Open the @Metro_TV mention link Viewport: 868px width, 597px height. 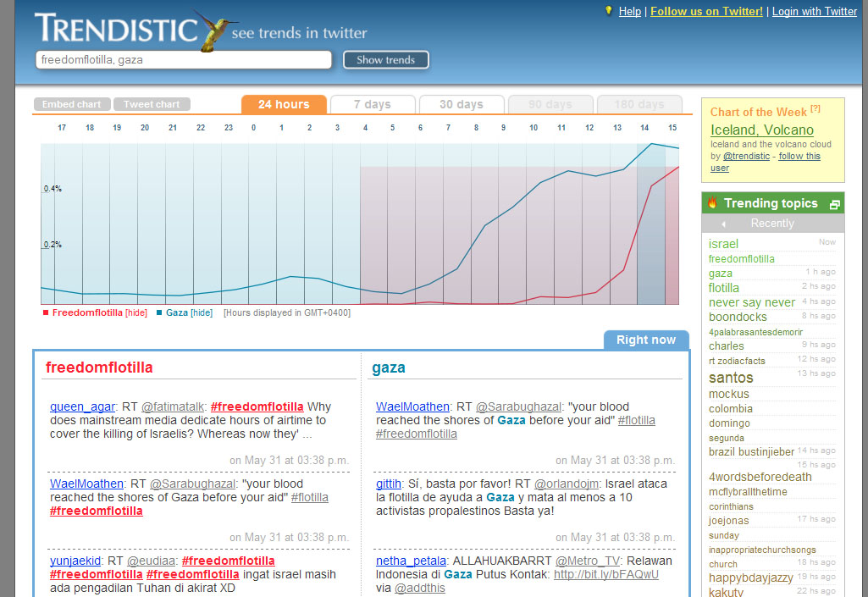(x=589, y=561)
